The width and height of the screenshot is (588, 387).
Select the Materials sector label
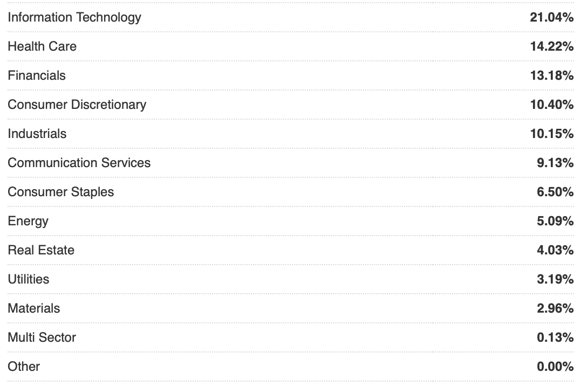(x=34, y=308)
